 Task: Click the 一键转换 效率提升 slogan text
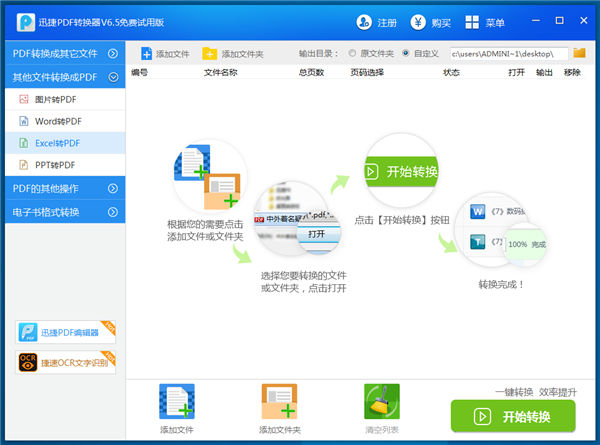click(x=536, y=392)
